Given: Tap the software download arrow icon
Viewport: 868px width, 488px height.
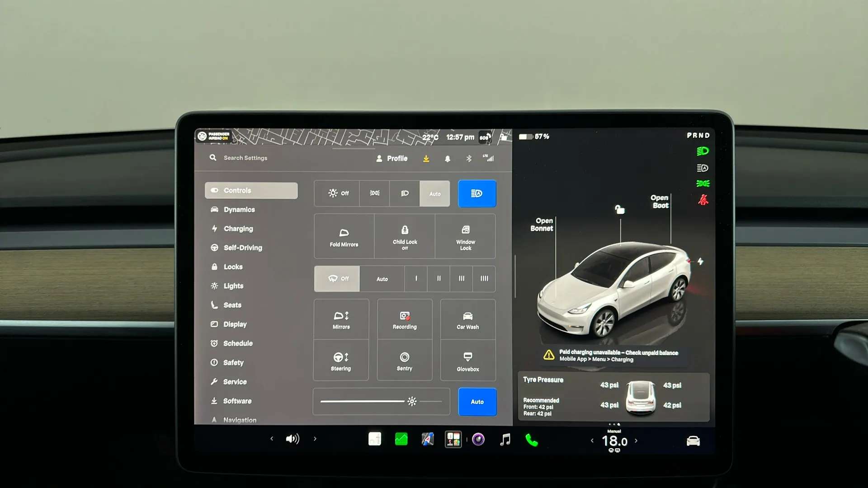Looking at the screenshot, I should click(x=426, y=159).
